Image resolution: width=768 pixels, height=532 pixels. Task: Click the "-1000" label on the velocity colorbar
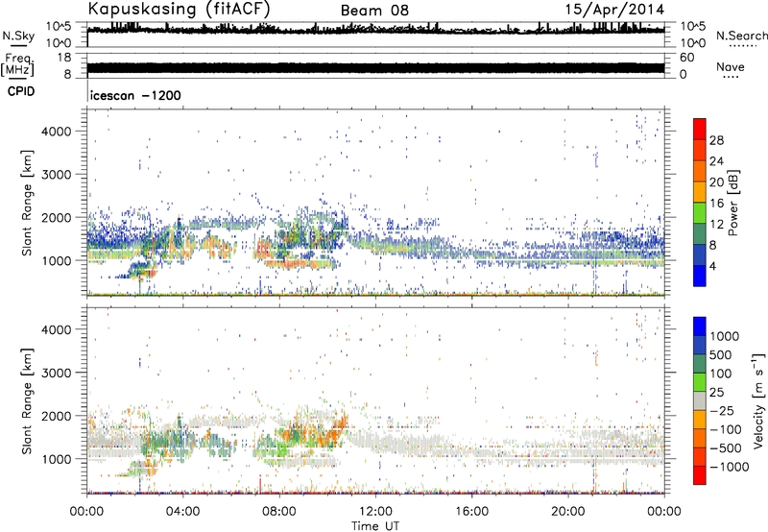[730, 467]
